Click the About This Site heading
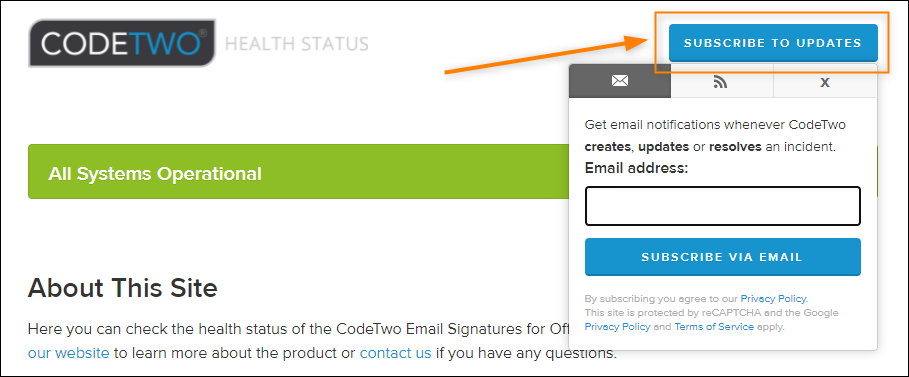The height and width of the screenshot is (377, 909). point(122,288)
